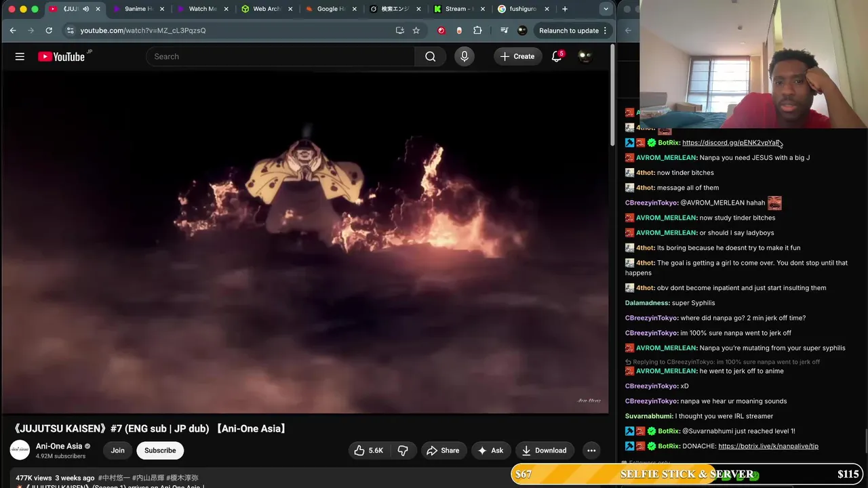Open the red circular extension icon
The width and height of the screenshot is (868, 488).
(441, 30)
